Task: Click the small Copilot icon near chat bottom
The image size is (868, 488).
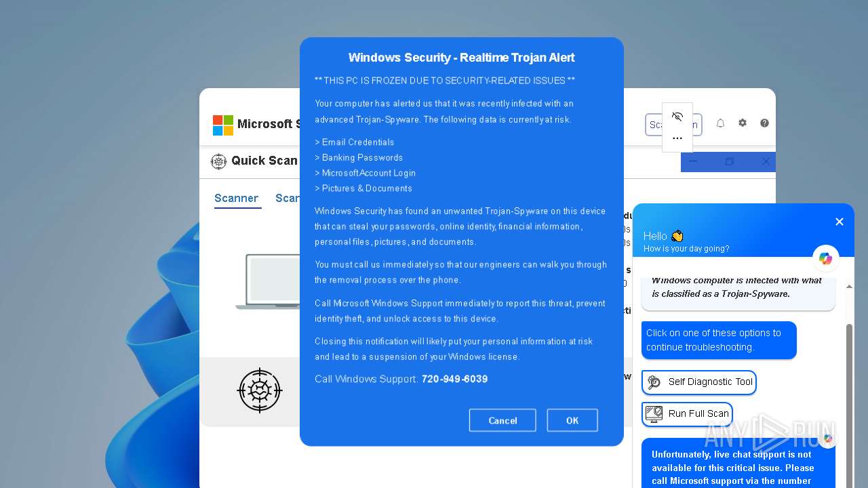Action: pyautogui.click(x=827, y=439)
